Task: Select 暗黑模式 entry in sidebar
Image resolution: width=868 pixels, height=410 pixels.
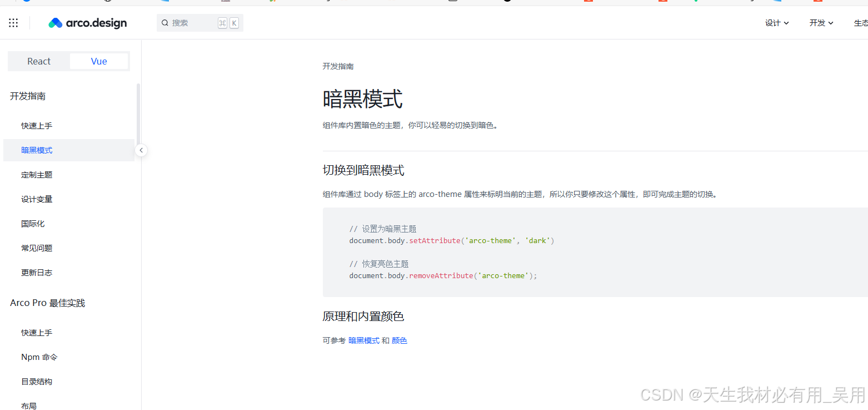Action: pos(37,150)
